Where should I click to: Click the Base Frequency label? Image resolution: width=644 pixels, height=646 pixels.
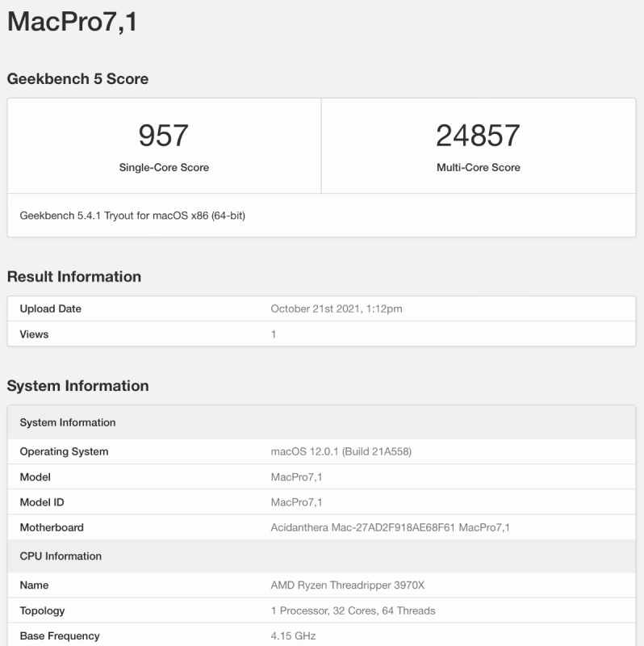[60, 636]
